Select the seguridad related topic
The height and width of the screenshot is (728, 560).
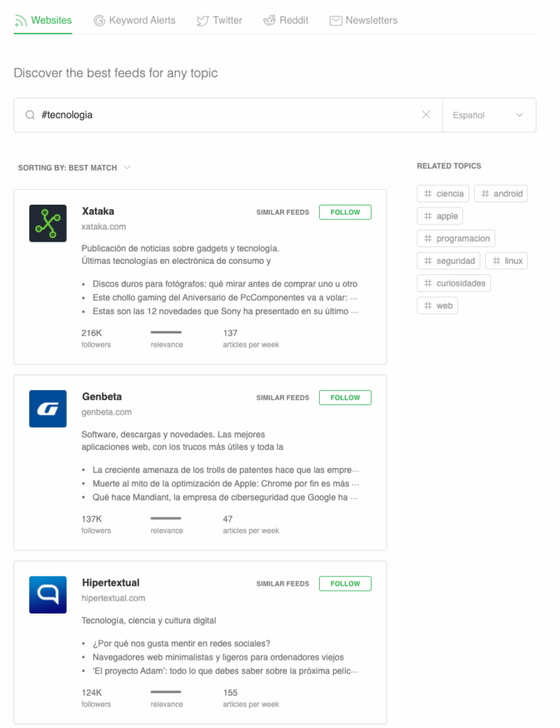point(448,260)
